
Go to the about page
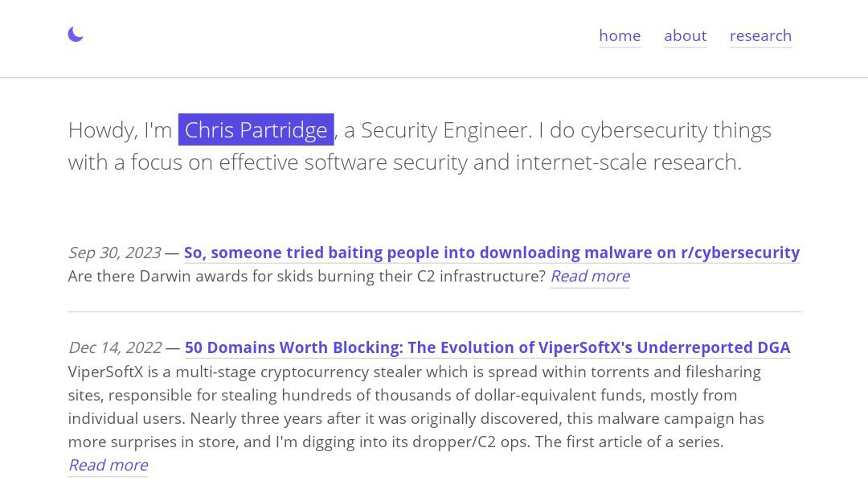(x=686, y=36)
